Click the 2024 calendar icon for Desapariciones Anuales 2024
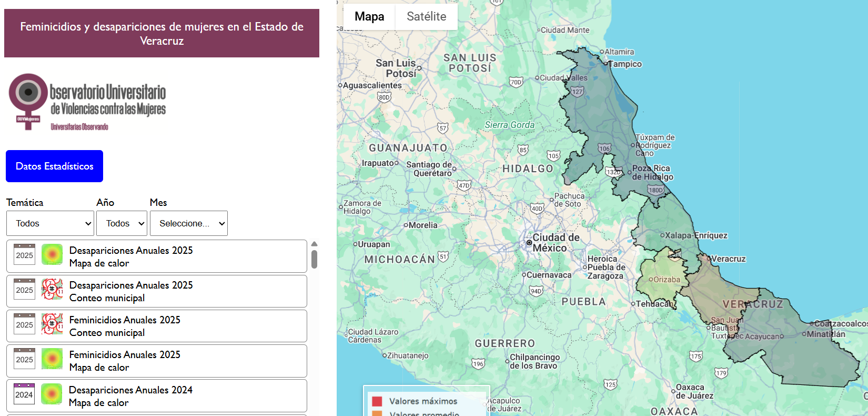 coord(24,394)
